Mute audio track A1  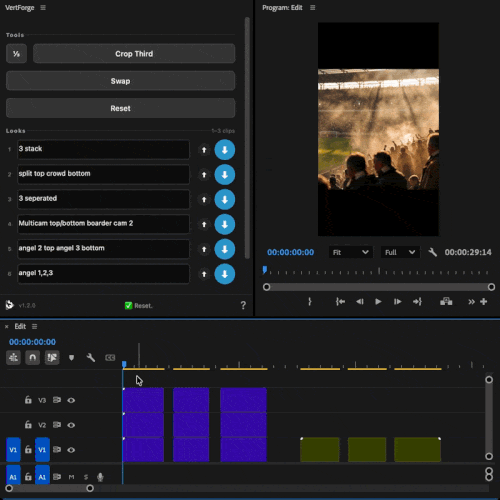click(x=71, y=477)
